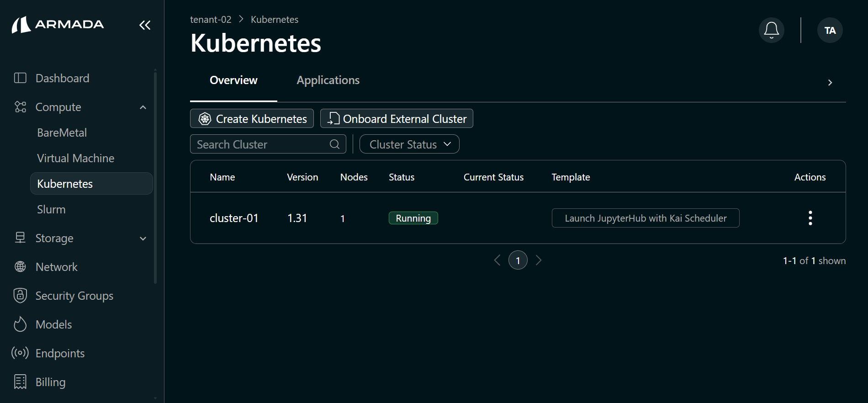The image size is (868, 403).
Task: Open the TA user avatar menu
Action: [830, 30]
